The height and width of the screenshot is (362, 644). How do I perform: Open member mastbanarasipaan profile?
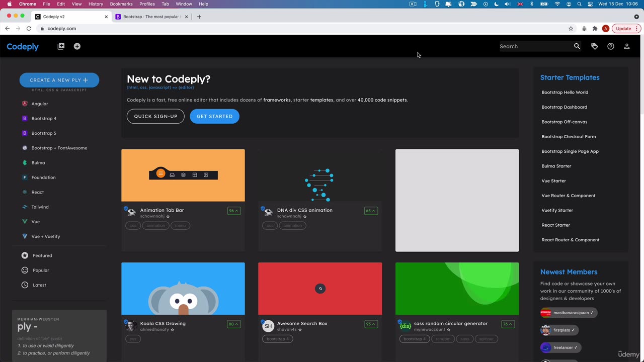[x=569, y=313]
